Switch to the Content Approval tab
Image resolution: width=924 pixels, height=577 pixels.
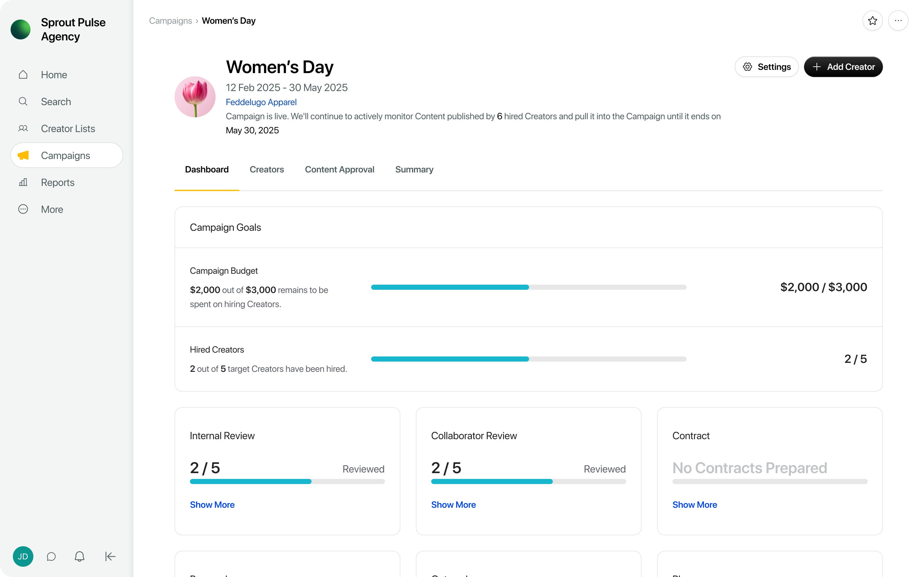[x=339, y=170]
